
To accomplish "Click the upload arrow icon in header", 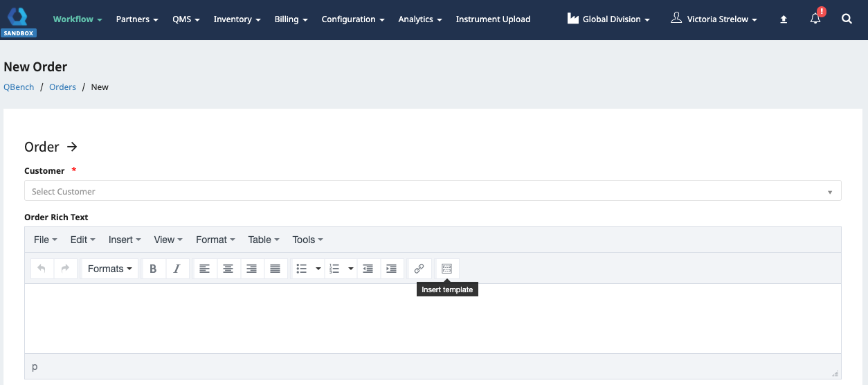I will [784, 19].
